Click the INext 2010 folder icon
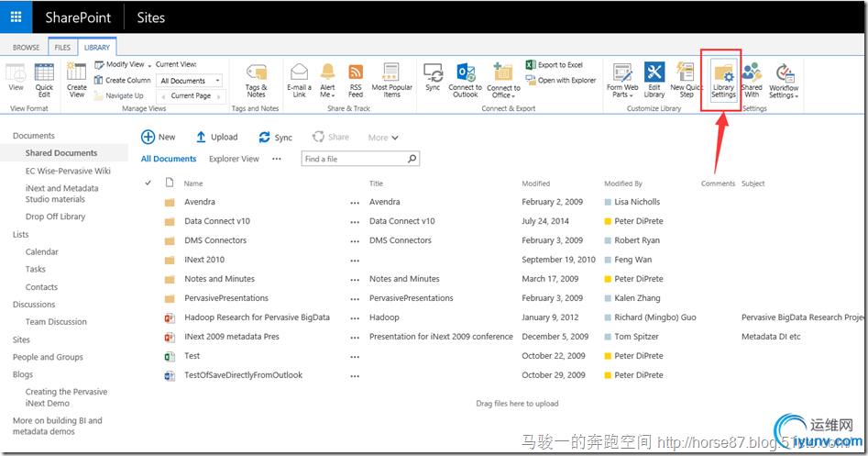 click(170, 260)
